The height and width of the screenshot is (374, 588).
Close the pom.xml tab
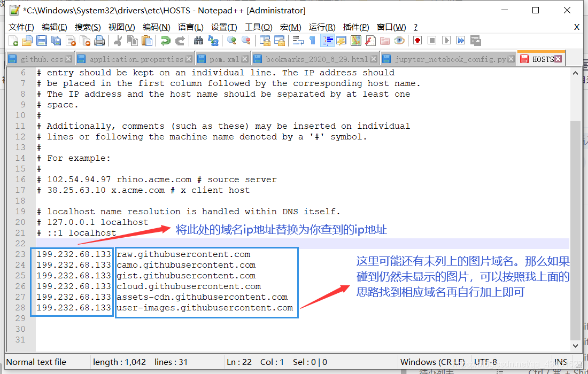[x=245, y=59]
